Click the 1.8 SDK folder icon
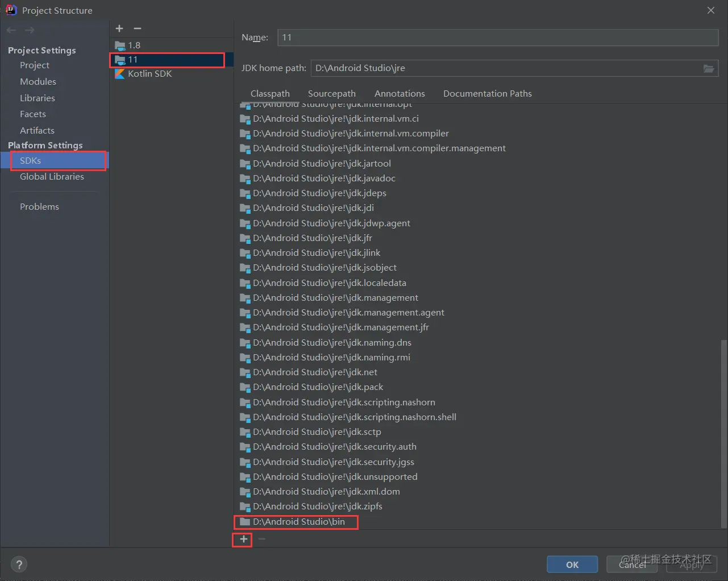The height and width of the screenshot is (581, 728). click(120, 45)
